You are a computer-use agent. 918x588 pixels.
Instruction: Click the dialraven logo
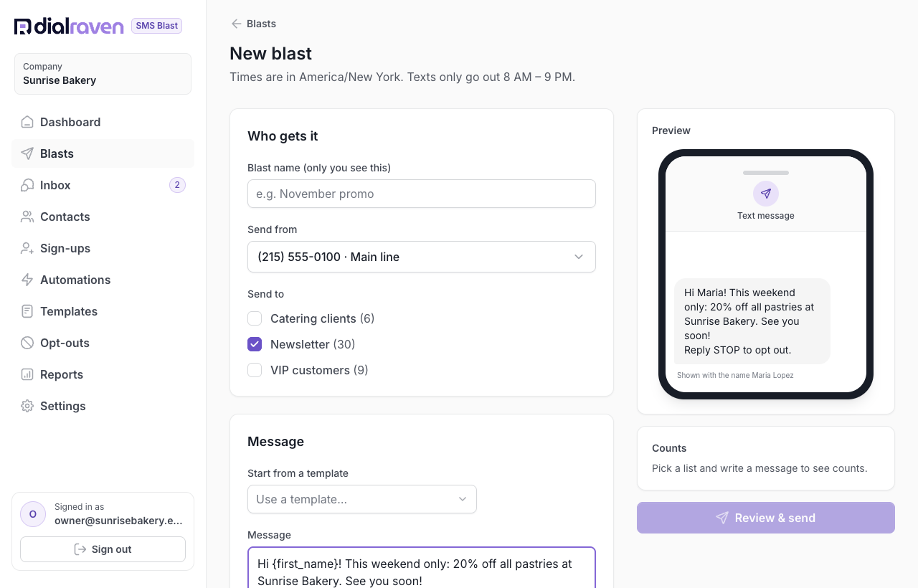[x=69, y=27]
